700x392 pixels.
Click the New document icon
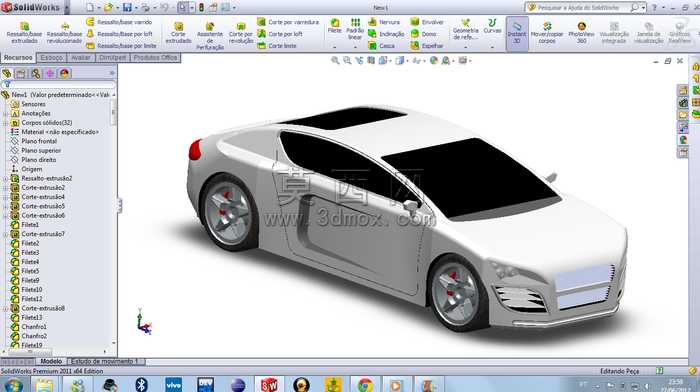coord(90,8)
